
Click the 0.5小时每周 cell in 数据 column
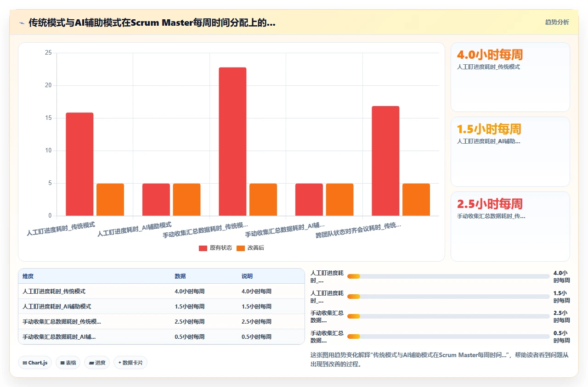pos(190,337)
